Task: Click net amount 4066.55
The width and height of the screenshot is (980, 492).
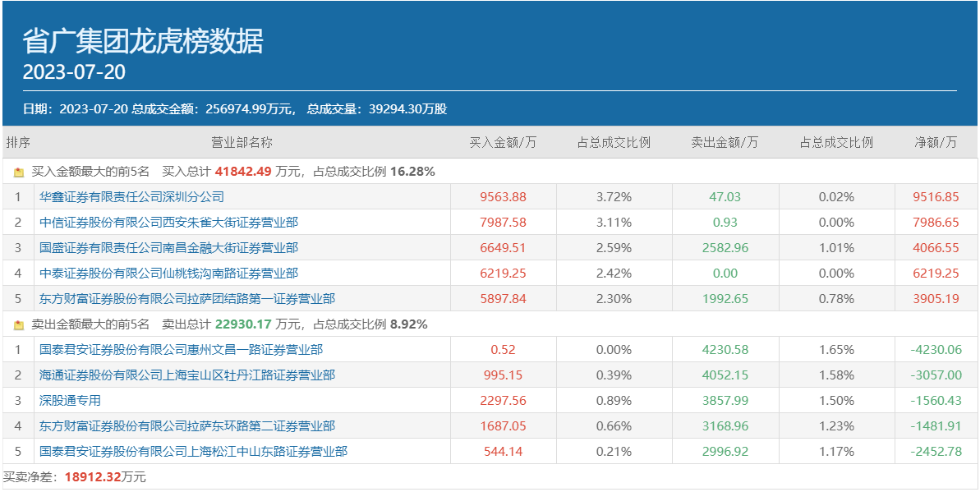Action: pos(936,248)
